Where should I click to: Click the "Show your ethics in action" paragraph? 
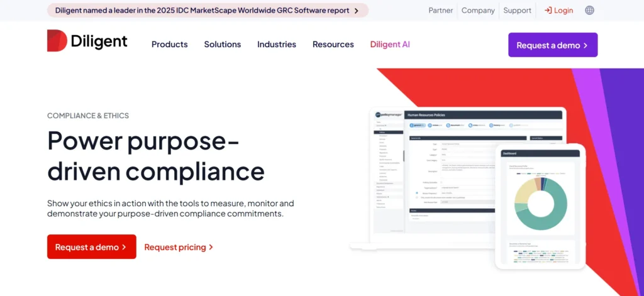(x=170, y=209)
